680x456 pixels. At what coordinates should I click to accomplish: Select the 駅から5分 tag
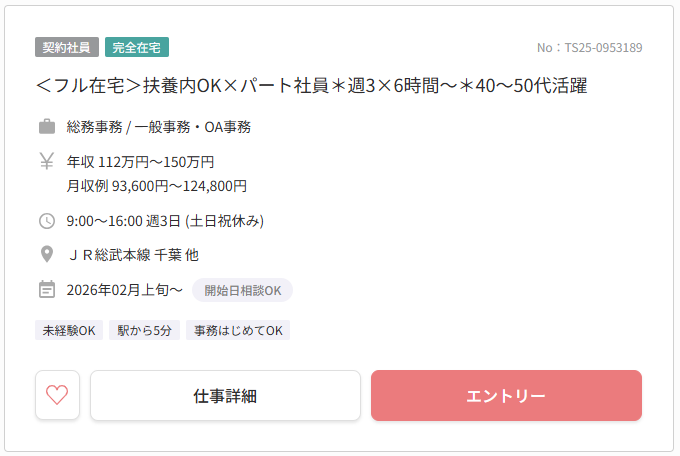coord(144,330)
